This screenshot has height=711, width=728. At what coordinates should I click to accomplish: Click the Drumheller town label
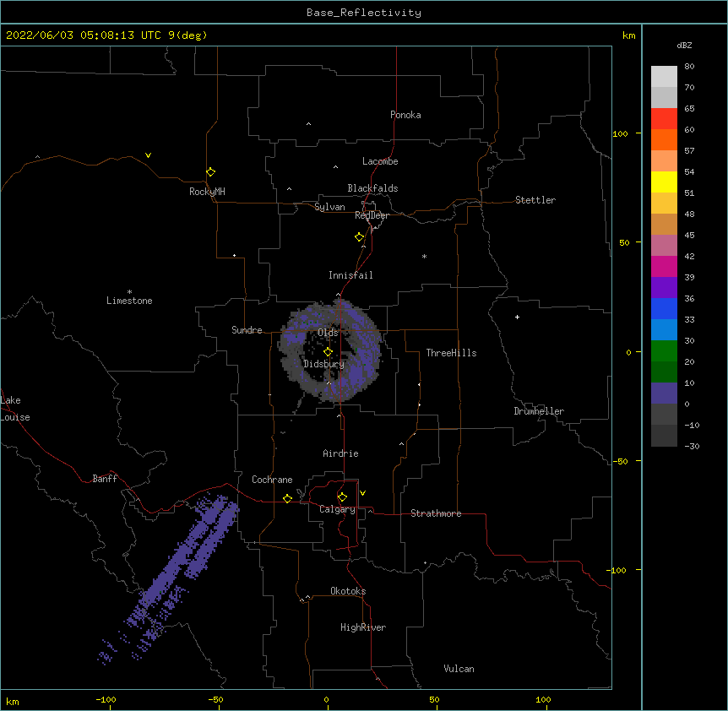[x=539, y=411]
